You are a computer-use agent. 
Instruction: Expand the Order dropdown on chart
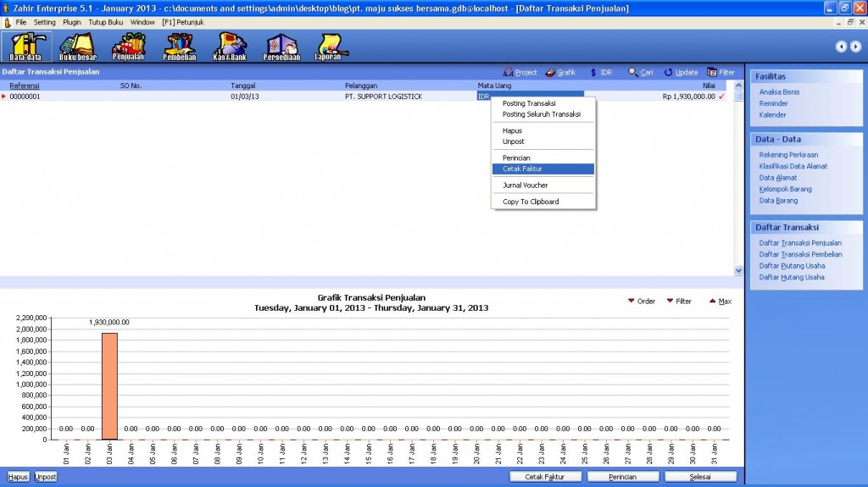point(641,302)
